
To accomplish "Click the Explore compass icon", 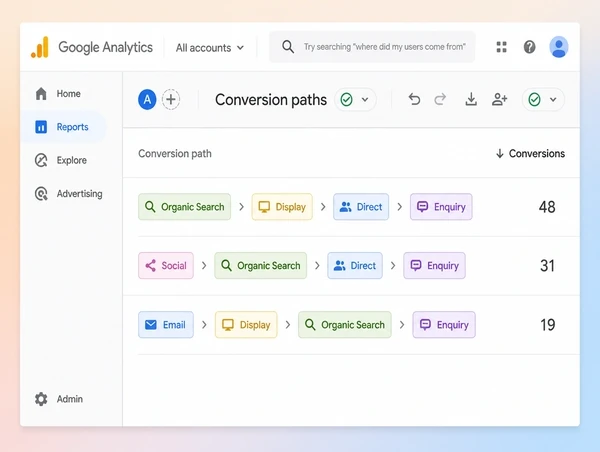I will point(41,160).
